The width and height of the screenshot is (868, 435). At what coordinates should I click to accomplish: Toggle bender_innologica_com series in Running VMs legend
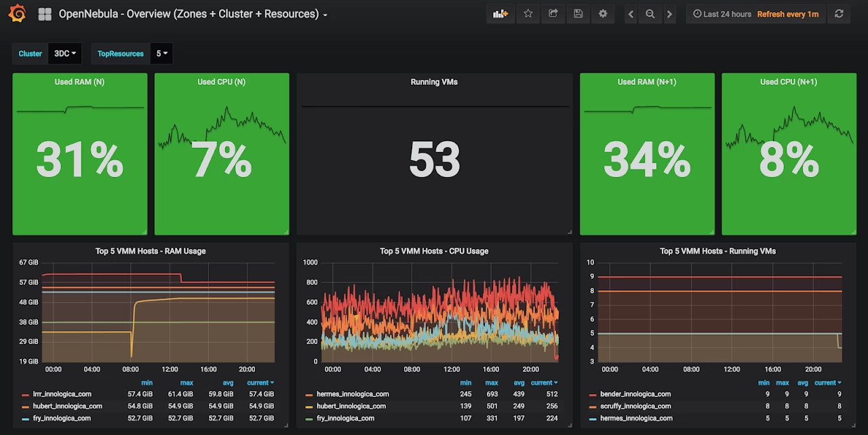(635, 394)
